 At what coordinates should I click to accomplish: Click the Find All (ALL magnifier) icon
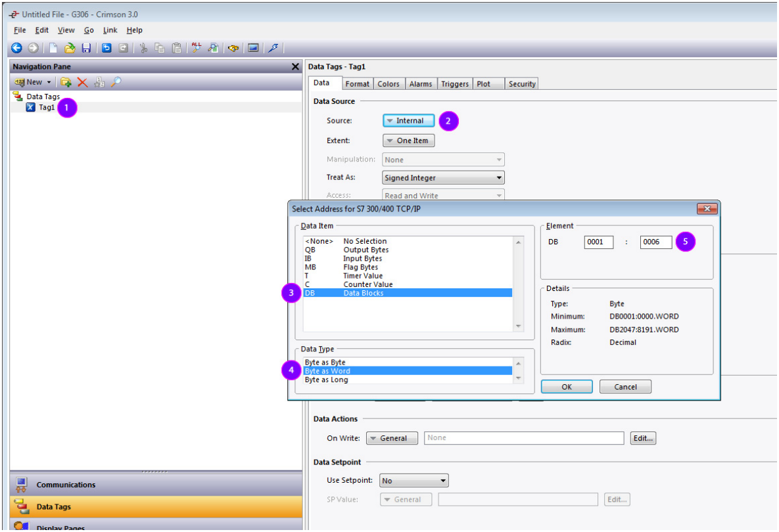pos(197,48)
